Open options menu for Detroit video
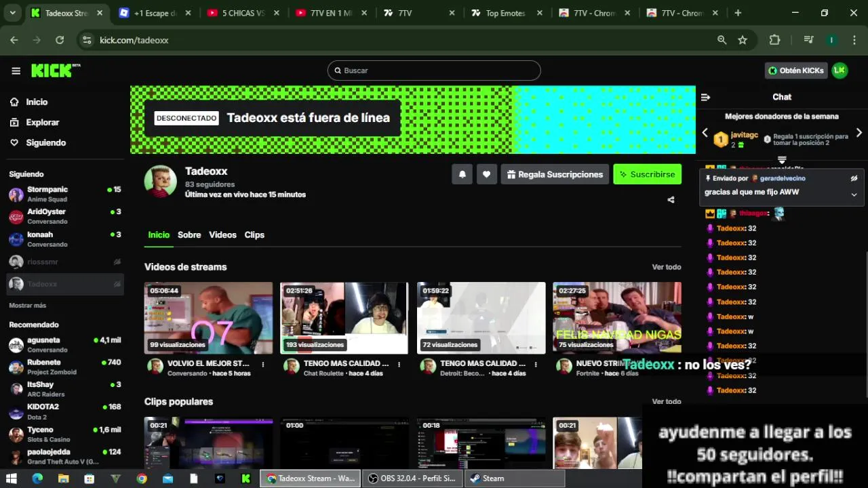The image size is (868, 488). [x=536, y=365]
